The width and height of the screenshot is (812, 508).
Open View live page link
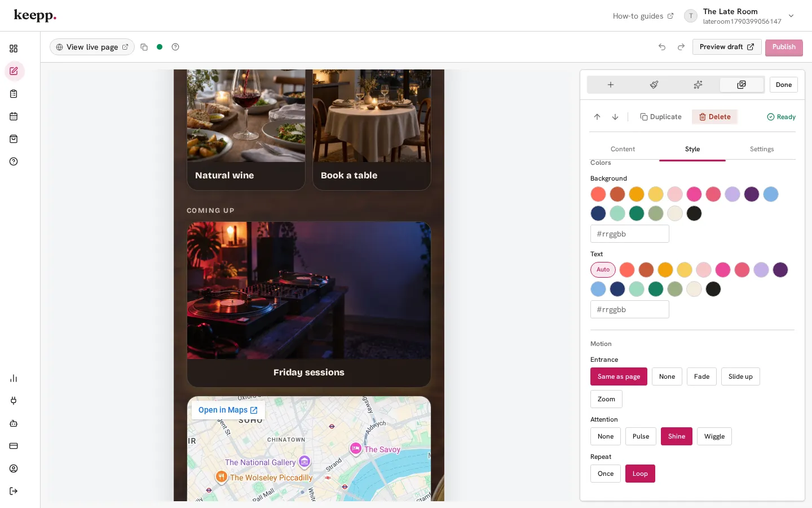(92, 47)
